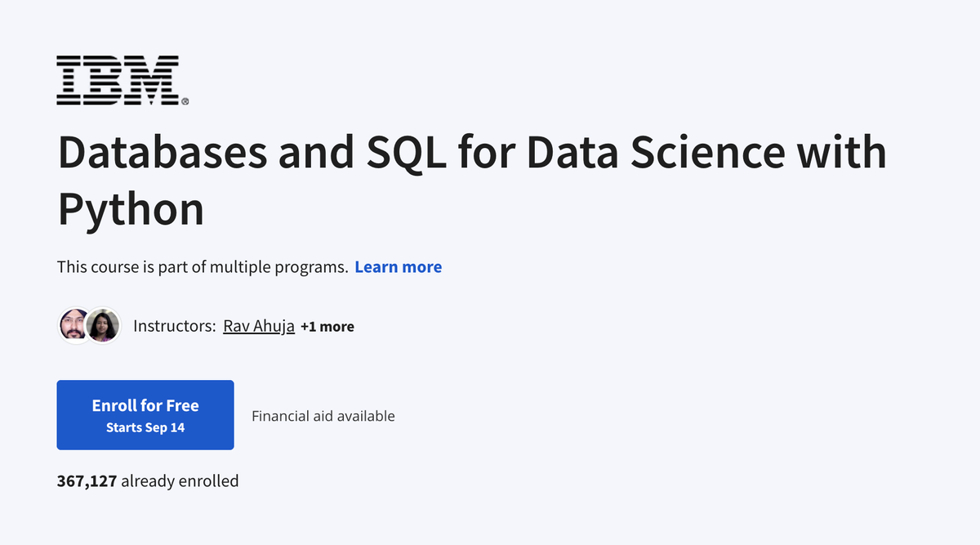
Task: Open the Learn more link about programs
Action: coord(398,266)
